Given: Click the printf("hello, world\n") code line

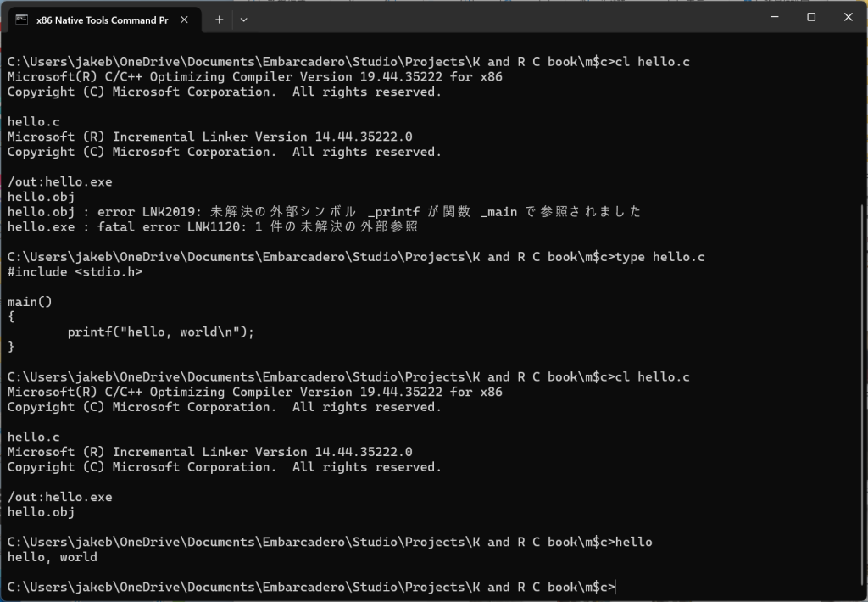Looking at the screenshot, I should (x=160, y=332).
